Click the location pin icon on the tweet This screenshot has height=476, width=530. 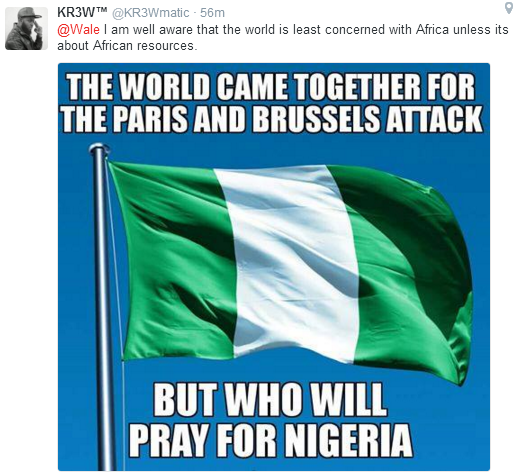click(509, 8)
